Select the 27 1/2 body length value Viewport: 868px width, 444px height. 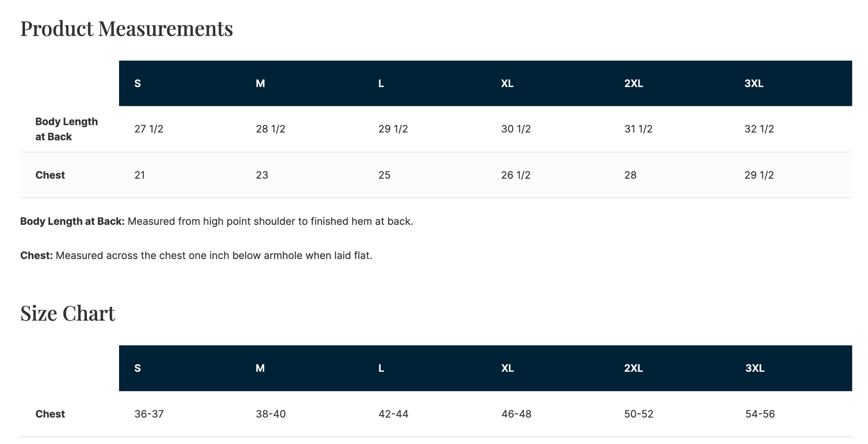[149, 129]
